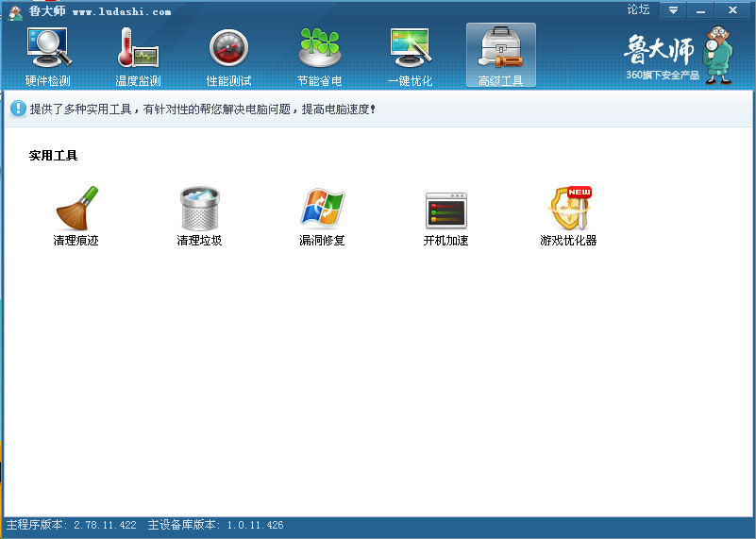
Task: Minimize the 鲁大师 window
Action: 700,10
